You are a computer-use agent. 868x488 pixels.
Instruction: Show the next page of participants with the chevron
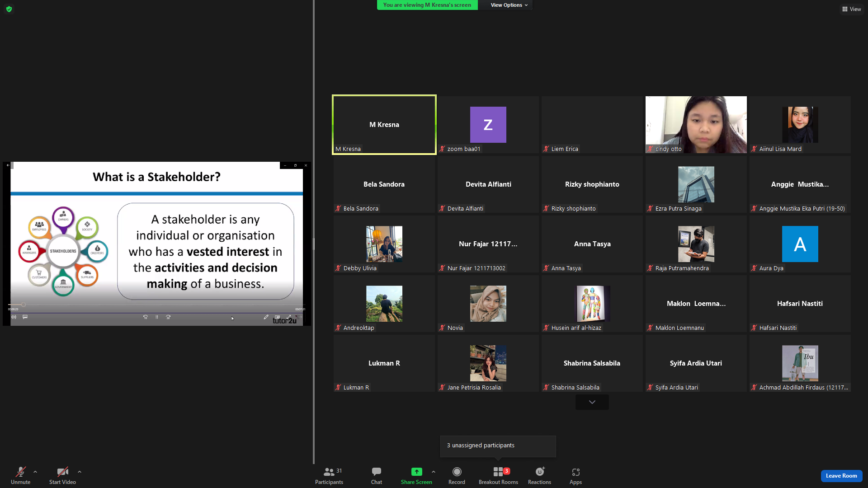592,402
